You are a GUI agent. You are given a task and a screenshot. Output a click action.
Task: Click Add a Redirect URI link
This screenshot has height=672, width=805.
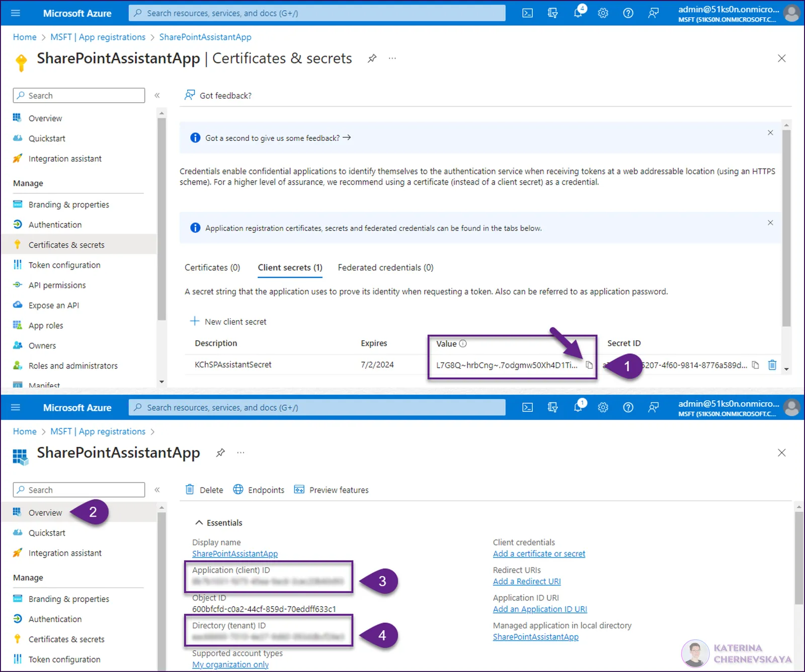(x=527, y=581)
